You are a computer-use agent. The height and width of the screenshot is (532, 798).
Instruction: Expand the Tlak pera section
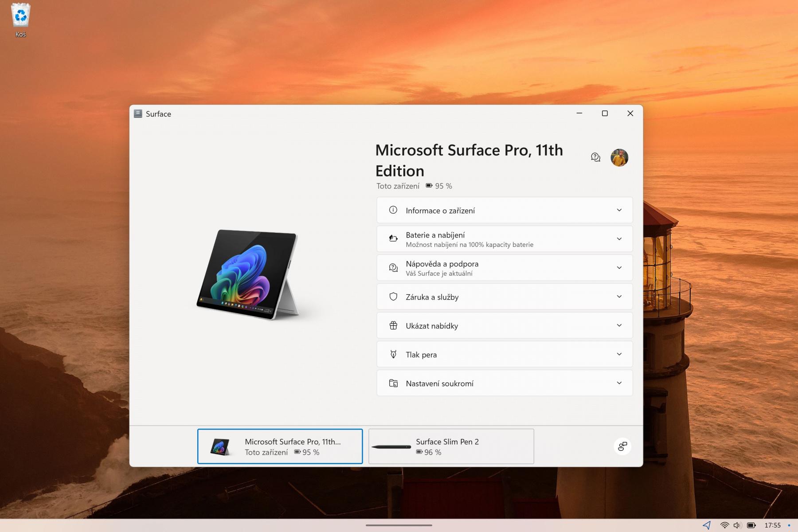coord(505,354)
